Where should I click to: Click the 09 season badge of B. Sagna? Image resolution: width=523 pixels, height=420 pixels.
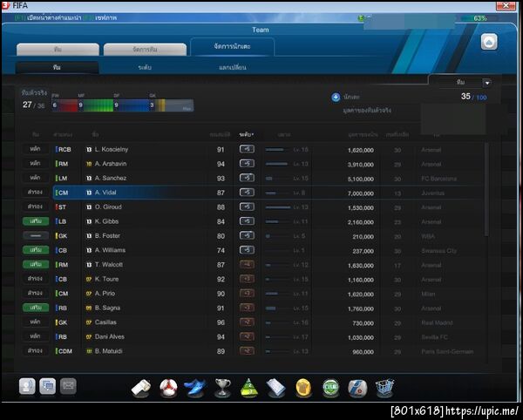point(89,308)
